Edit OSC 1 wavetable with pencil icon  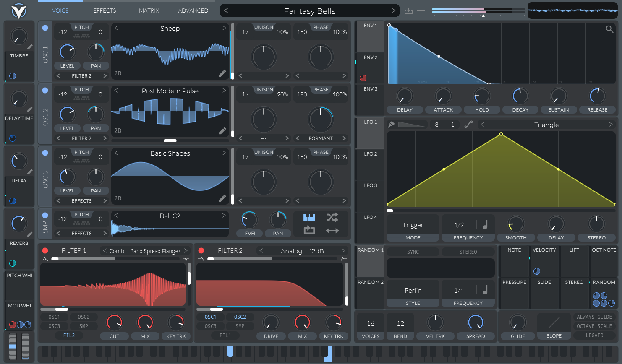point(222,73)
